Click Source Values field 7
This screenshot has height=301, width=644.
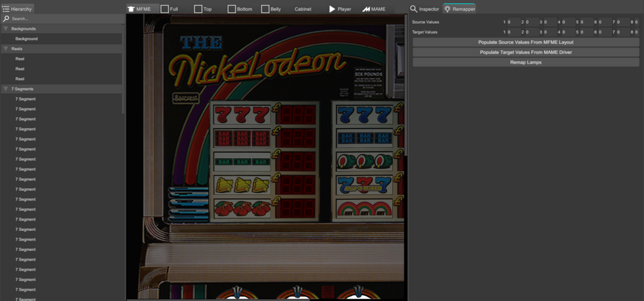[x=623, y=22]
